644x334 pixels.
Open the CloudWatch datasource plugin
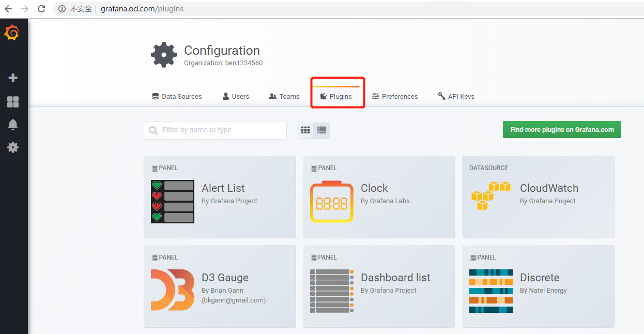tap(538, 197)
